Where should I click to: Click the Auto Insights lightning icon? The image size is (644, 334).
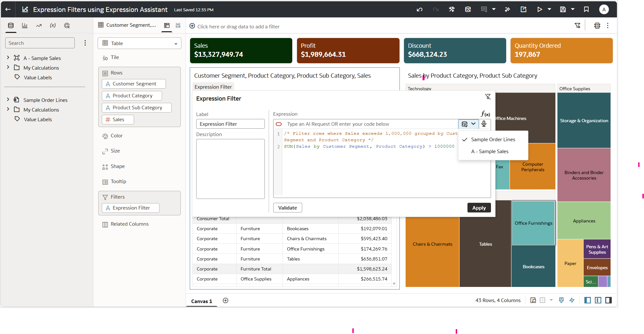572,300
